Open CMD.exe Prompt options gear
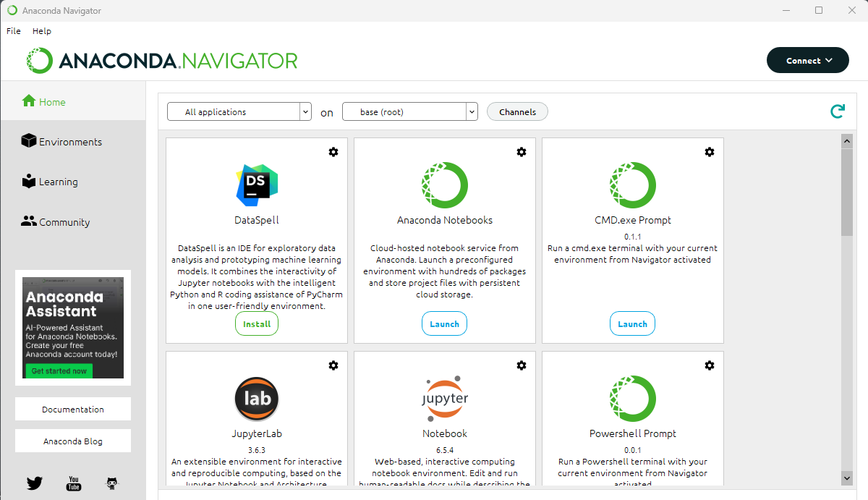 coord(710,152)
